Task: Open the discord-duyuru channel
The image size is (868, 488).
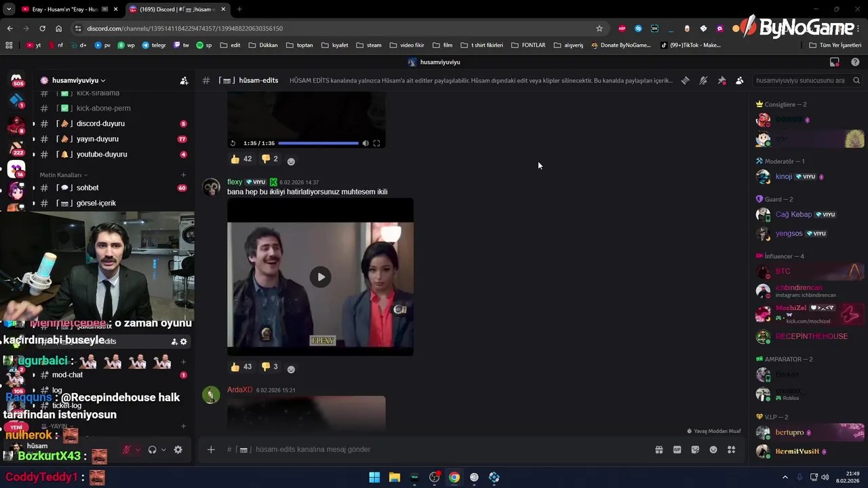Action: 113,123
